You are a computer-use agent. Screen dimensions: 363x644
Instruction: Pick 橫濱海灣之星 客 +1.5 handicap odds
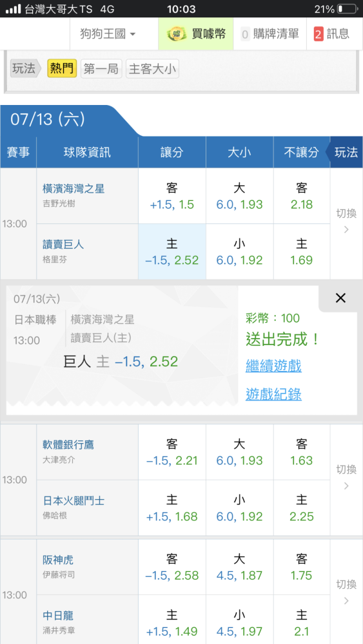point(172,196)
